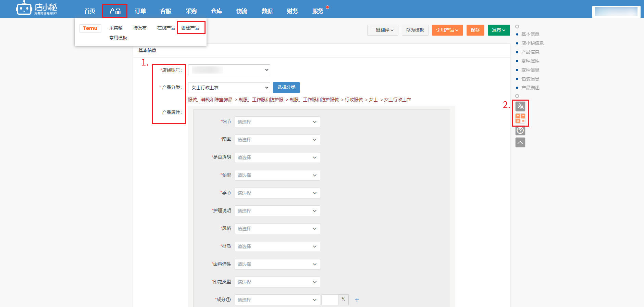644x307 pixels.
Task: Open the 采购 menu
Action: click(x=191, y=11)
